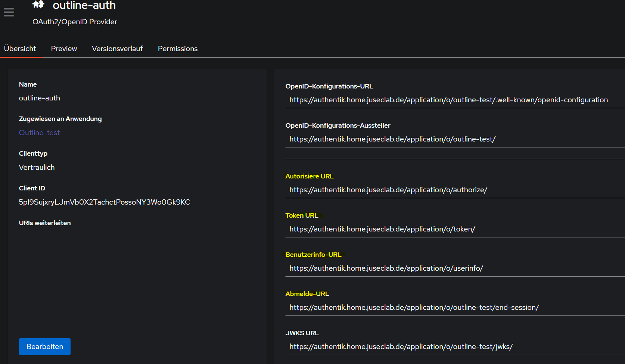Click the highlighted Benutzerinfo-URL label
625x364 pixels.
coord(313,255)
